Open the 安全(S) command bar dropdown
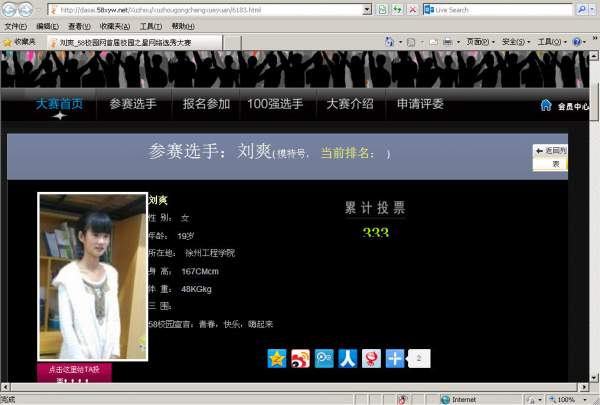 [x=516, y=42]
